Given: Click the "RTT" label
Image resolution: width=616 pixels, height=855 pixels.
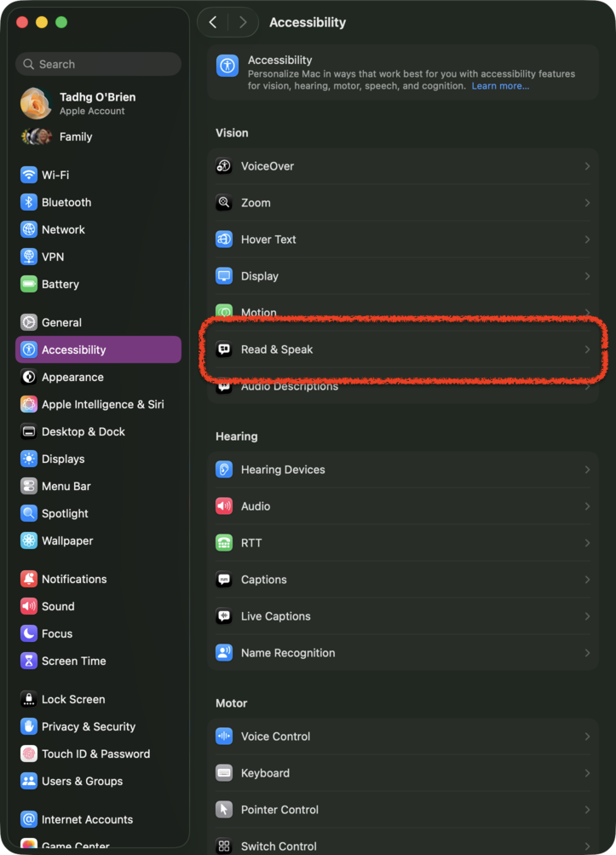Looking at the screenshot, I should pyautogui.click(x=251, y=542).
